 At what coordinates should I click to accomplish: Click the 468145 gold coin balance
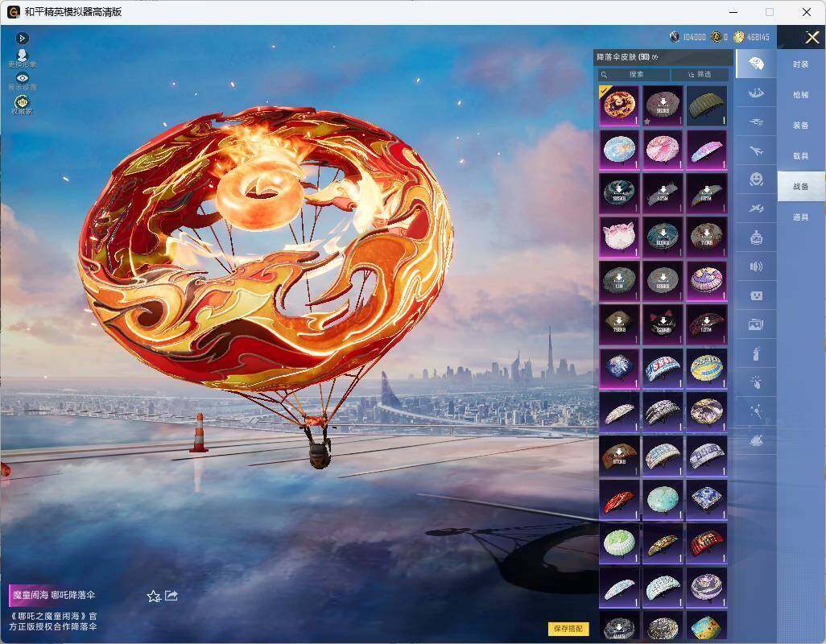click(x=752, y=37)
